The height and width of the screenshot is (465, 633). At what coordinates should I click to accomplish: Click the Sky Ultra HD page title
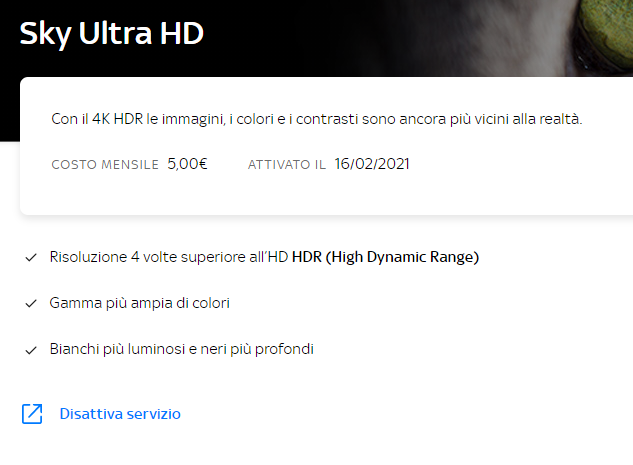pyautogui.click(x=111, y=34)
